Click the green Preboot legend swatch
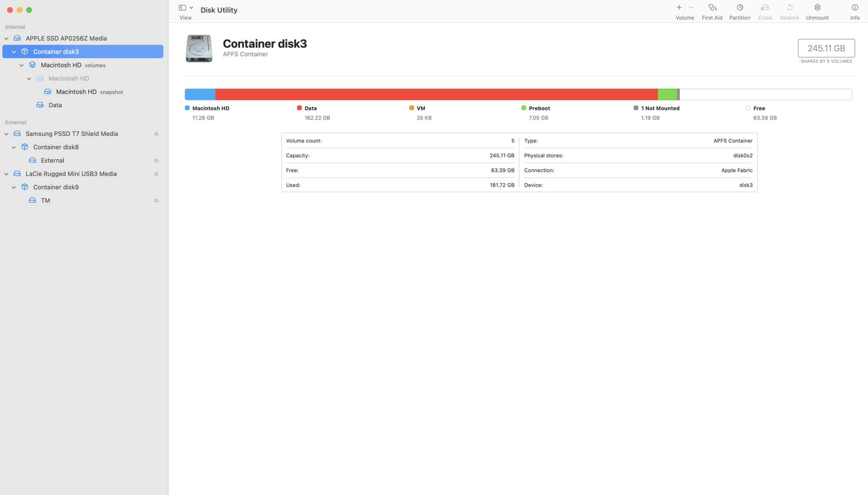Viewport: 868px width, 495px height. click(523, 108)
